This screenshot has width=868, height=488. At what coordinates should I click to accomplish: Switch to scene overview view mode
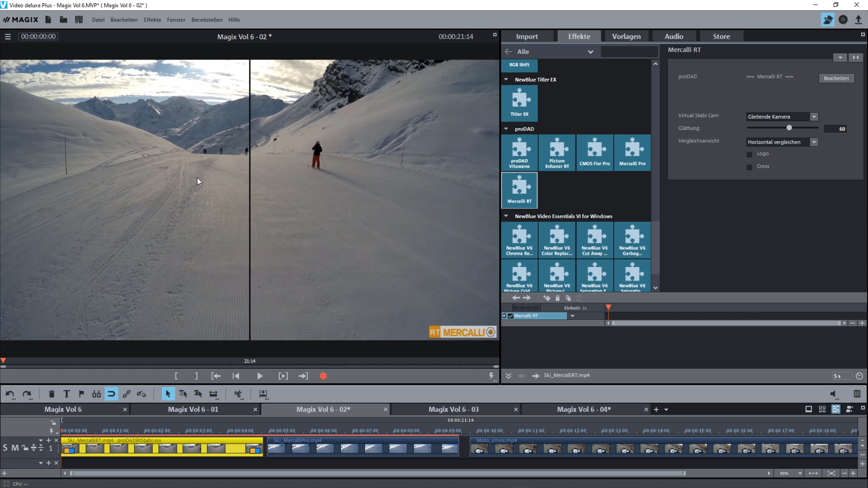click(x=822, y=409)
